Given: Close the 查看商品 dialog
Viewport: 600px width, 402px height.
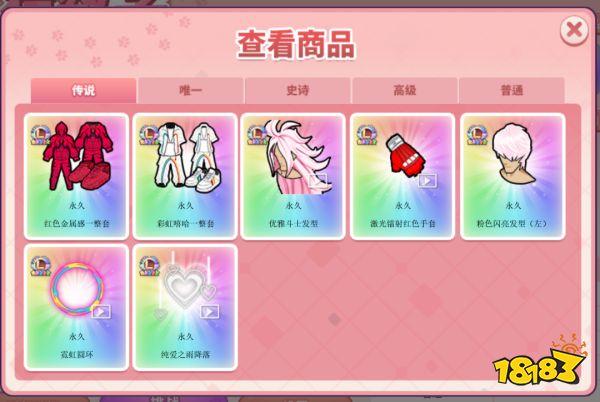Looking at the screenshot, I should pyautogui.click(x=574, y=30).
